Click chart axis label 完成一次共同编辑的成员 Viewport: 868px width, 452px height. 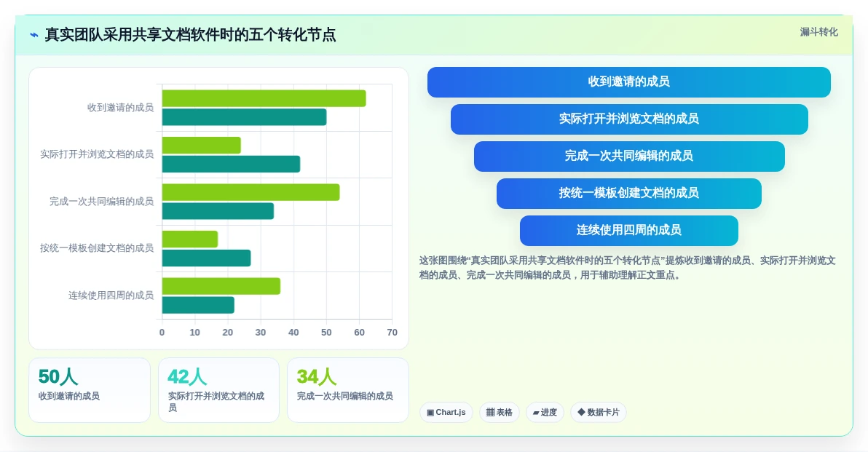point(101,202)
